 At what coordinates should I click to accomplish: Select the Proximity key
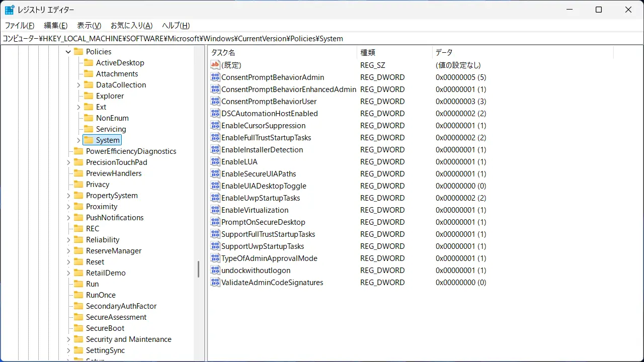pyautogui.click(x=102, y=207)
